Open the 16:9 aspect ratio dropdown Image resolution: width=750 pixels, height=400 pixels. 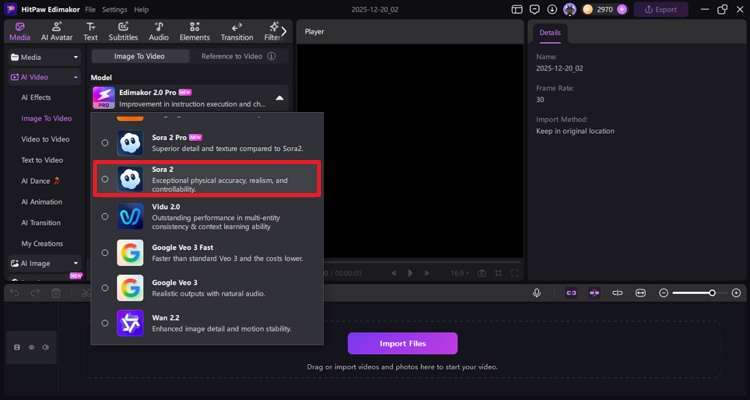click(460, 273)
